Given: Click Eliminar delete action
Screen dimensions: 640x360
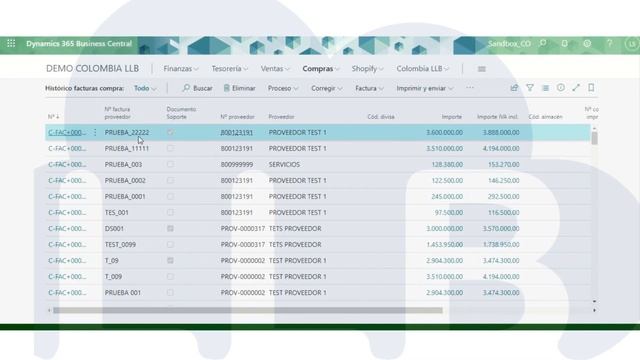Looking at the screenshot, I should (240, 88).
